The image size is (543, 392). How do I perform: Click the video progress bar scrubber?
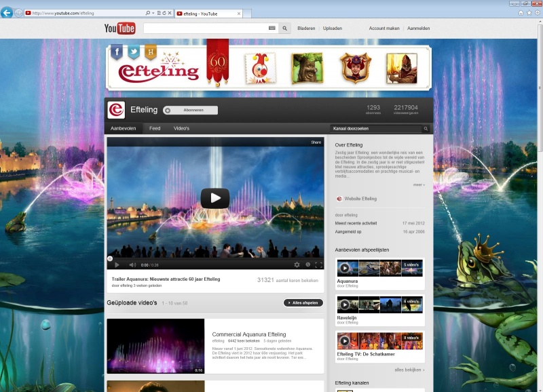click(x=110, y=258)
